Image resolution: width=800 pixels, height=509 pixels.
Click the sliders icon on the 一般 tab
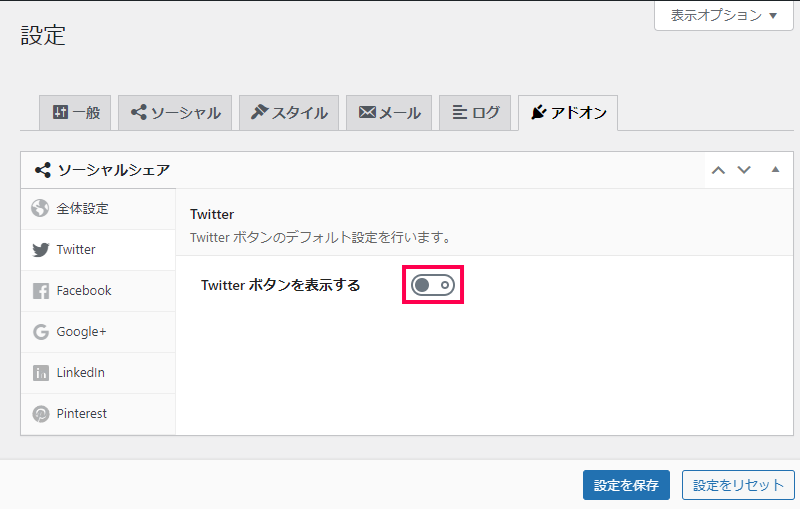pos(60,112)
